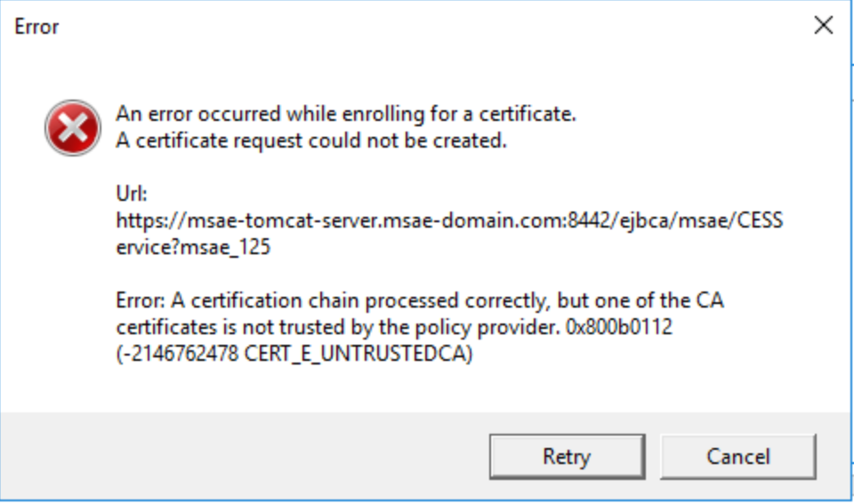This screenshot has height=504, width=854.
Task: Click the Retry button
Action: click(x=567, y=457)
